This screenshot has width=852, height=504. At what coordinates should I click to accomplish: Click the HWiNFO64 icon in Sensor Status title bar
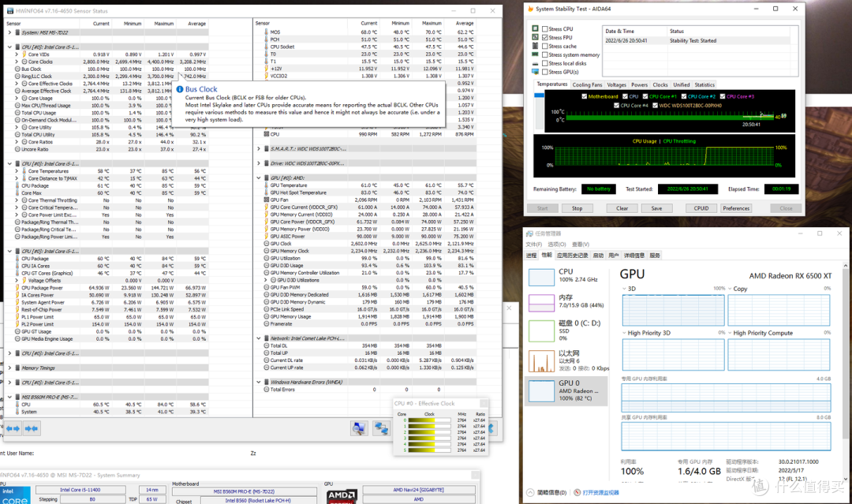pos(9,11)
